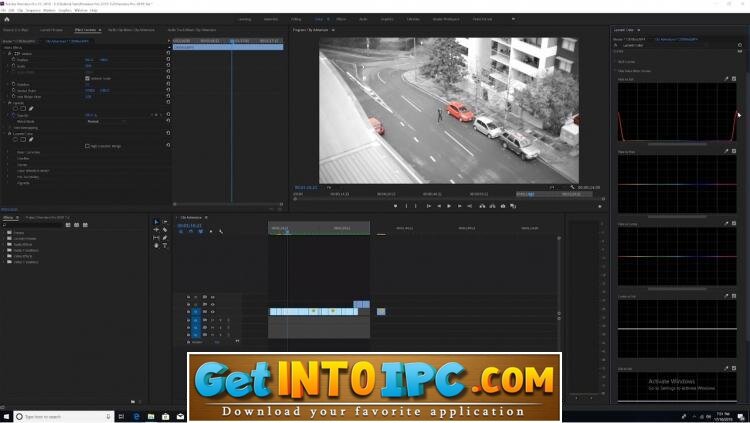Select the Track Select Forward tool
Viewport: 750px width, 423px height.
pos(165,222)
